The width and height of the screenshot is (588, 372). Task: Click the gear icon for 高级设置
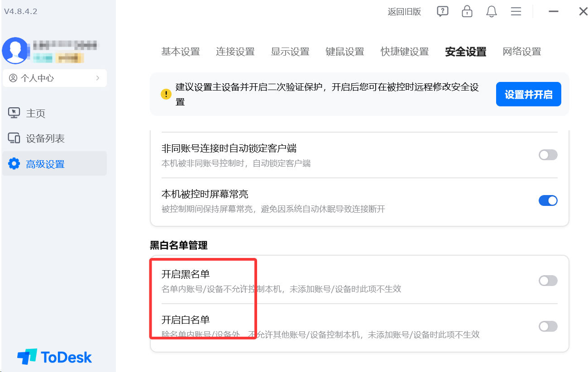pyautogui.click(x=14, y=164)
